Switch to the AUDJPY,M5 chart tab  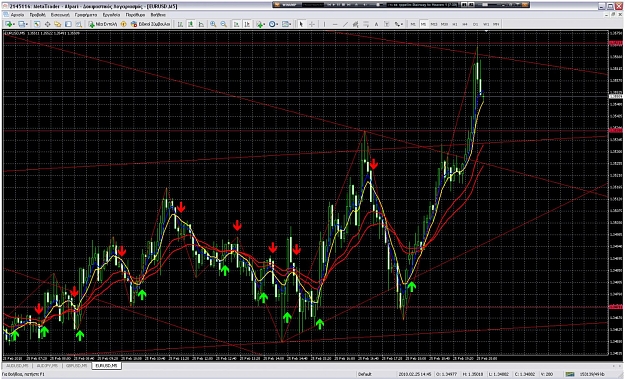tap(47, 365)
